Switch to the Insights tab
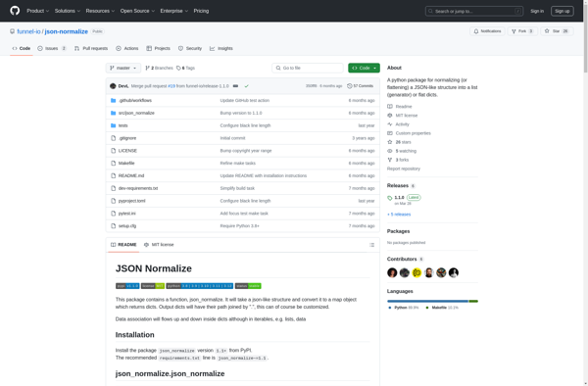This screenshot has width=588, height=386. click(x=221, y=48)
